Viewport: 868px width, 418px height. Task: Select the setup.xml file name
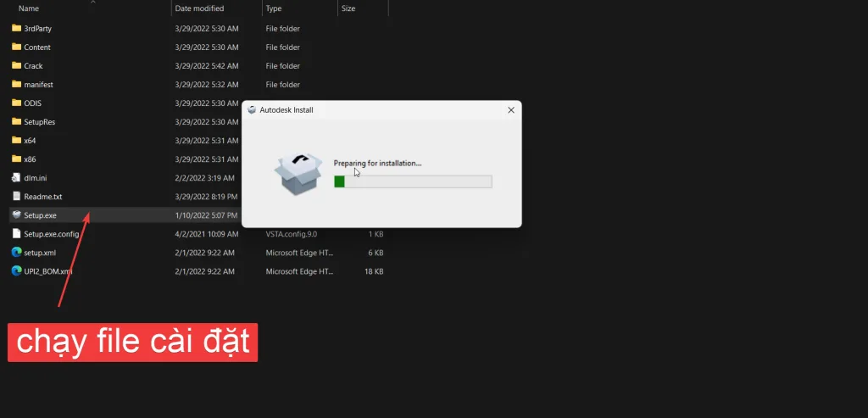[40, 253]
